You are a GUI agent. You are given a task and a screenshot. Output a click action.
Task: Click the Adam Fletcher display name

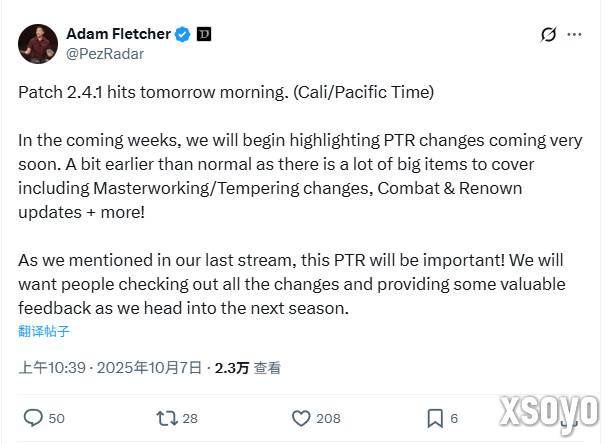[118, 34]
